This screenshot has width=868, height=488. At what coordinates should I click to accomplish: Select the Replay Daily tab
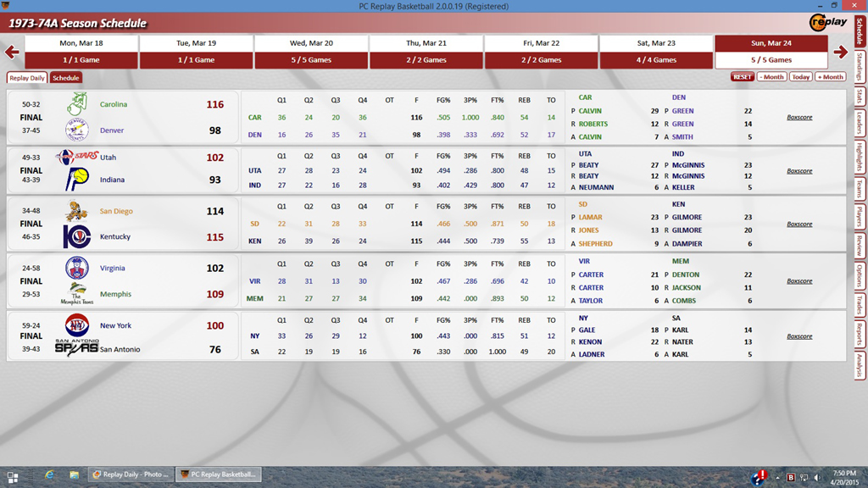point(27,78)
